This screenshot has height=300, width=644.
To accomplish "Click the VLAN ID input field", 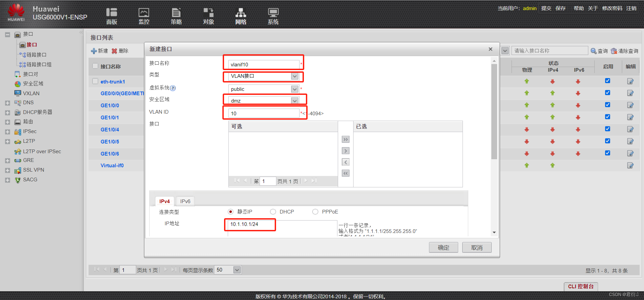I will point(264,113).
